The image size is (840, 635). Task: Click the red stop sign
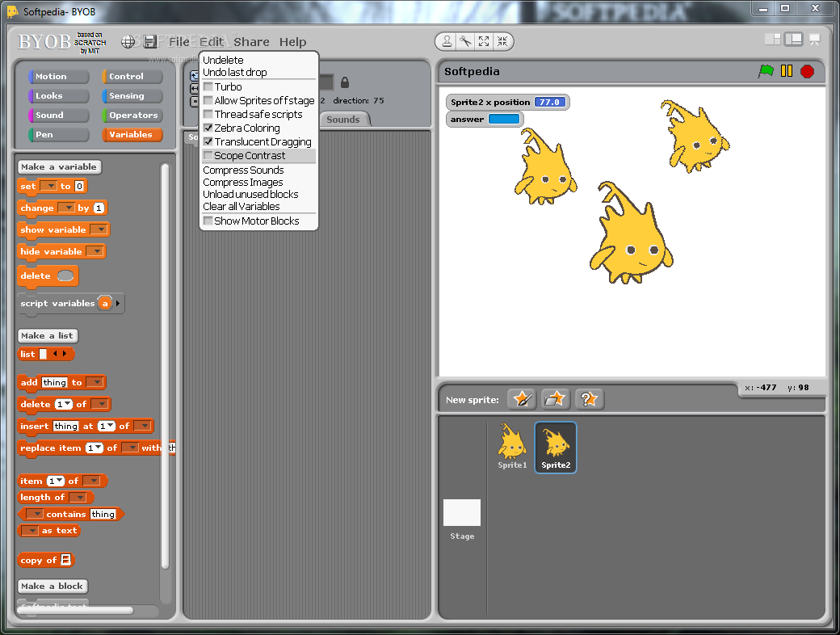click(808, 71)
